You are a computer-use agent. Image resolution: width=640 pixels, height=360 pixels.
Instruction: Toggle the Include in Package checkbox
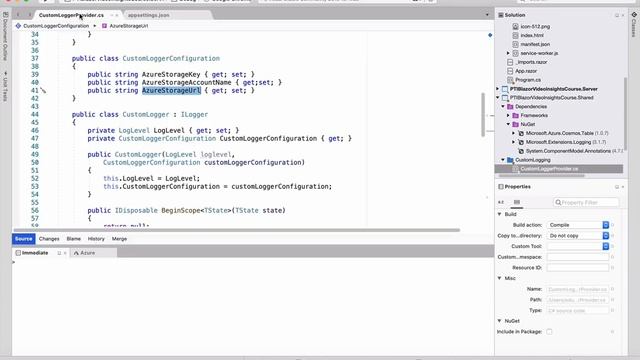click(x=549, y=332)
